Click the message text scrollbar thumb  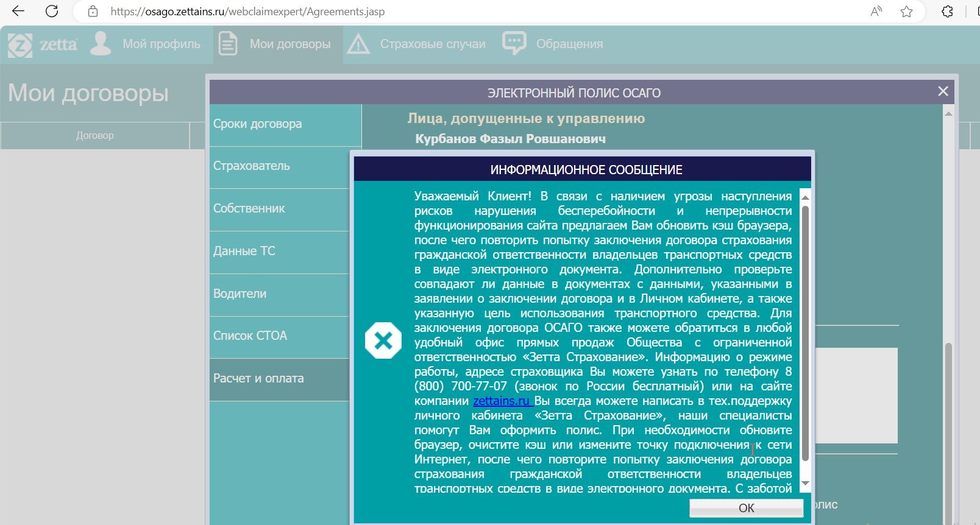click(x=805, y=333)
